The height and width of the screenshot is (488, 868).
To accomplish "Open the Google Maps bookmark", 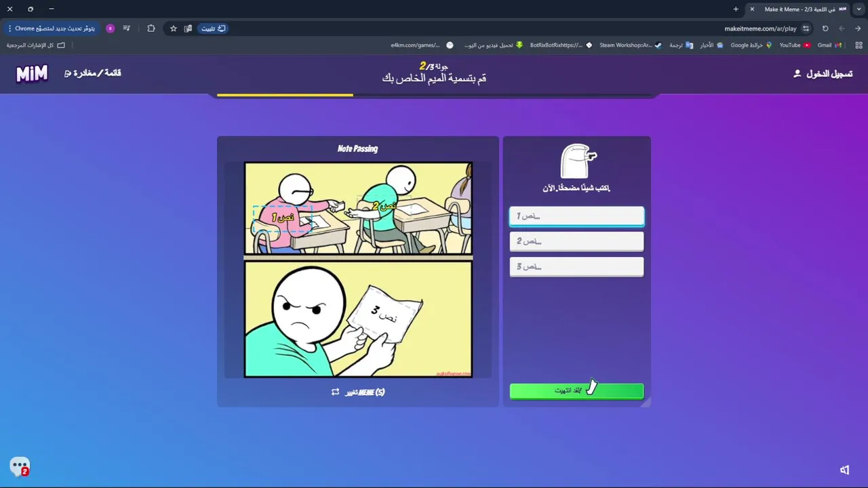I will click(751, 45).
